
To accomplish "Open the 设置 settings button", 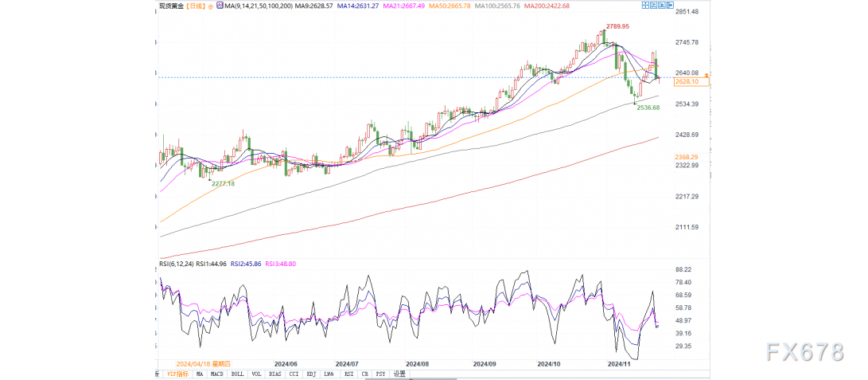I will click(399, 374).
